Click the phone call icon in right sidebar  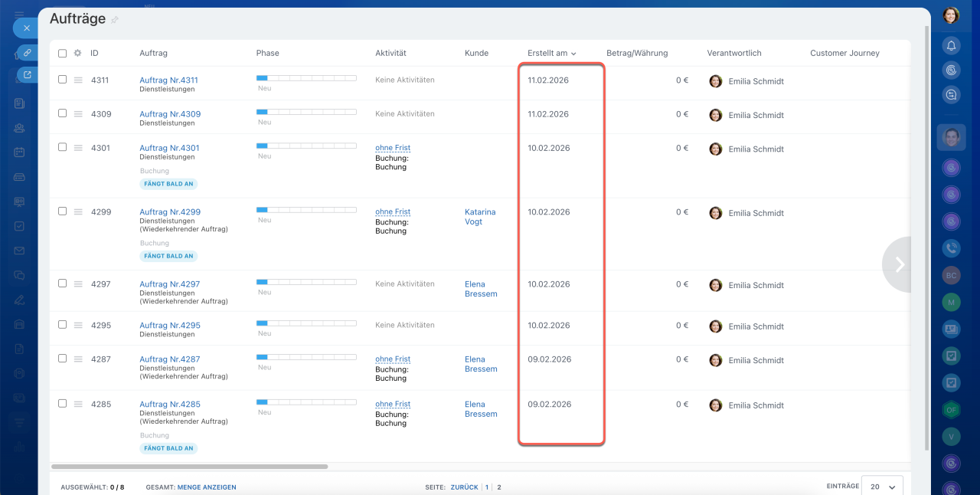pos(951,247)
